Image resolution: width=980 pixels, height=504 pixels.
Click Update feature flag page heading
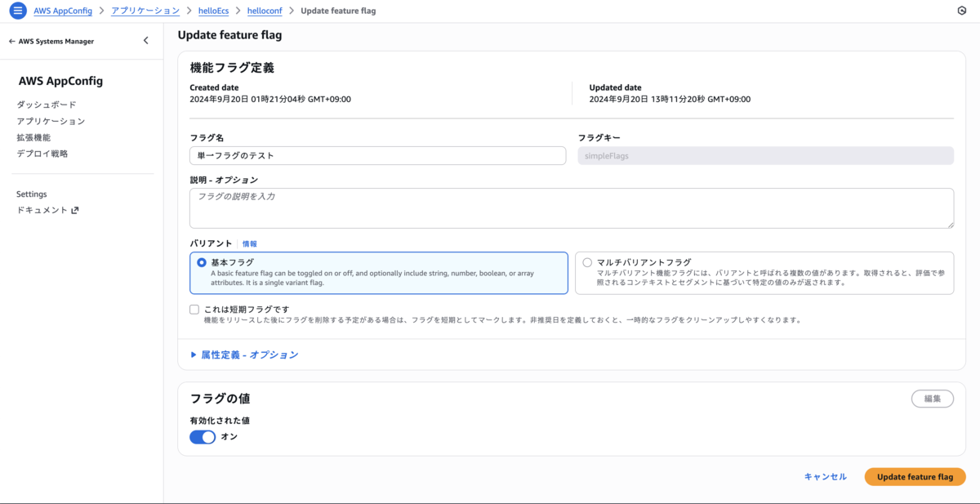click(229, 35)
